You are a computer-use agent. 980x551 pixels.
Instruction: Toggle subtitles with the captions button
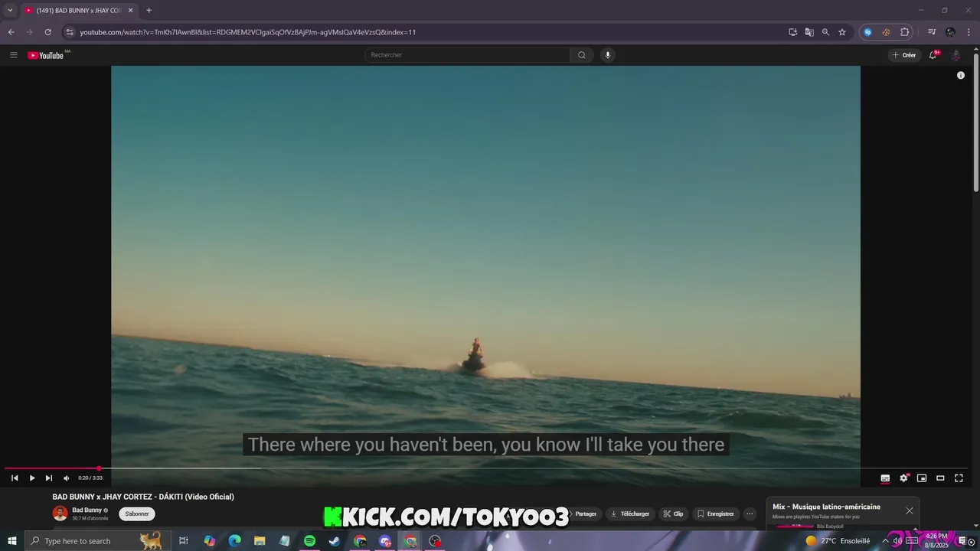click(x=885, y=478)
